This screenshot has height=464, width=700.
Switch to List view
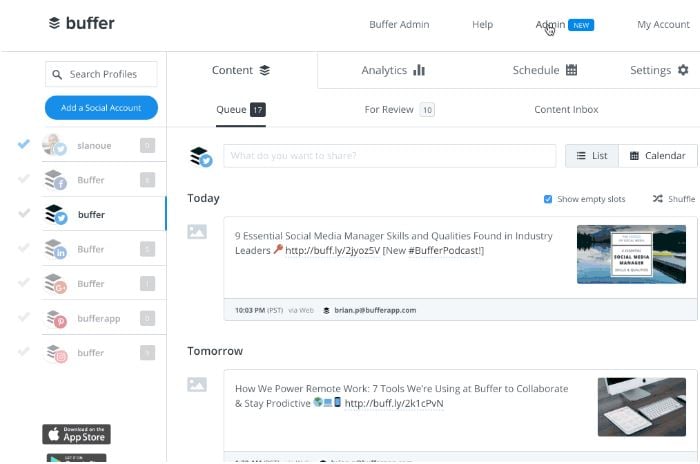tap(592, 156)
